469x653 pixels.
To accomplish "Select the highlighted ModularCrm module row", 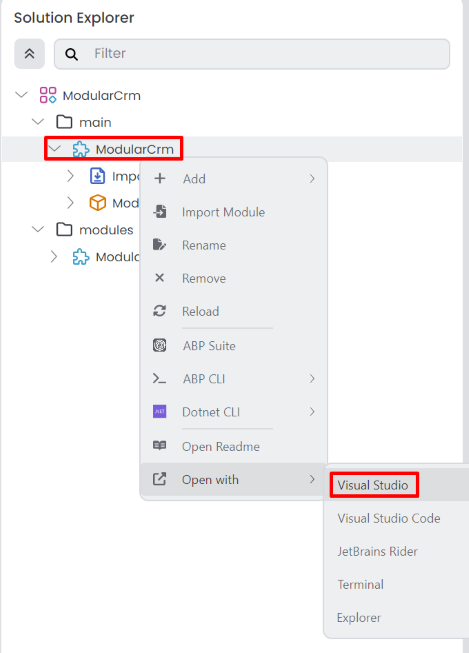I will click(x=232, y=149).
